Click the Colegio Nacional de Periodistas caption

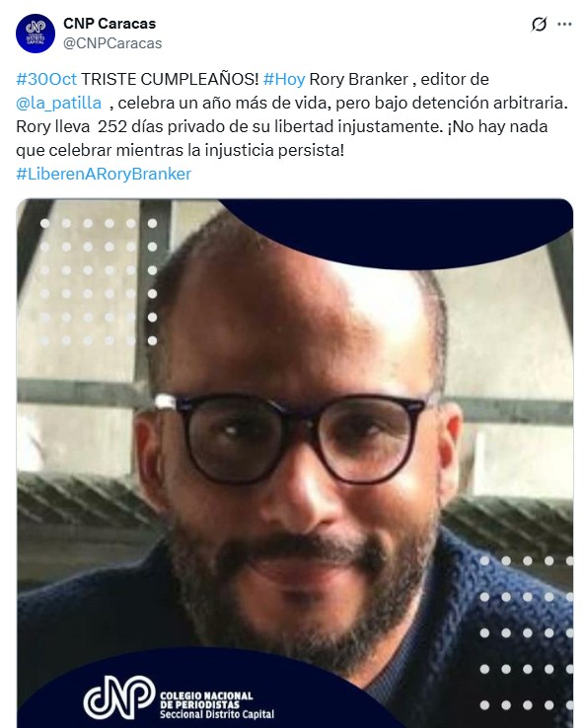(x=206, y=699)
